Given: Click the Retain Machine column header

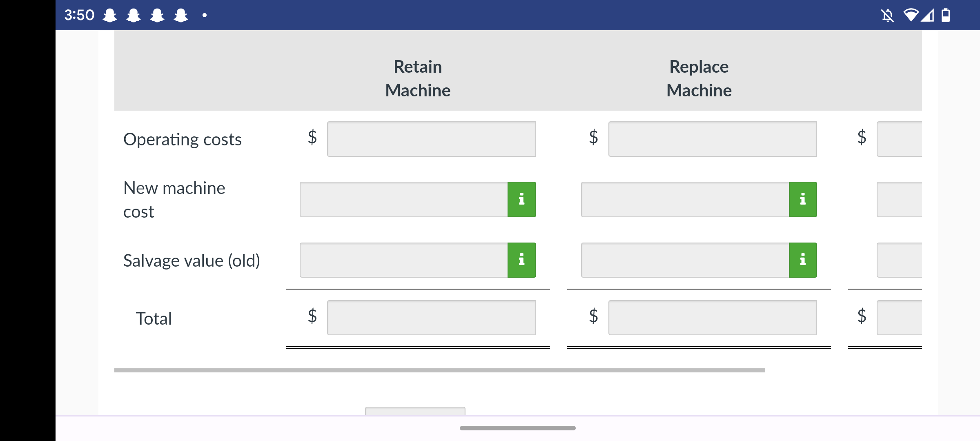Looking at the screenshot, I should pos(417,78).
